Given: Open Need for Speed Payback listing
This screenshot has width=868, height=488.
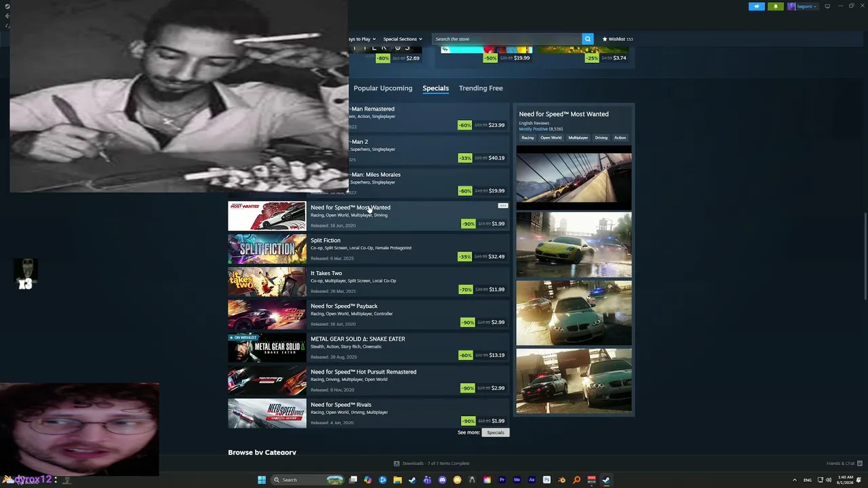Looking at the screenshot, I should tap(369, 314).
